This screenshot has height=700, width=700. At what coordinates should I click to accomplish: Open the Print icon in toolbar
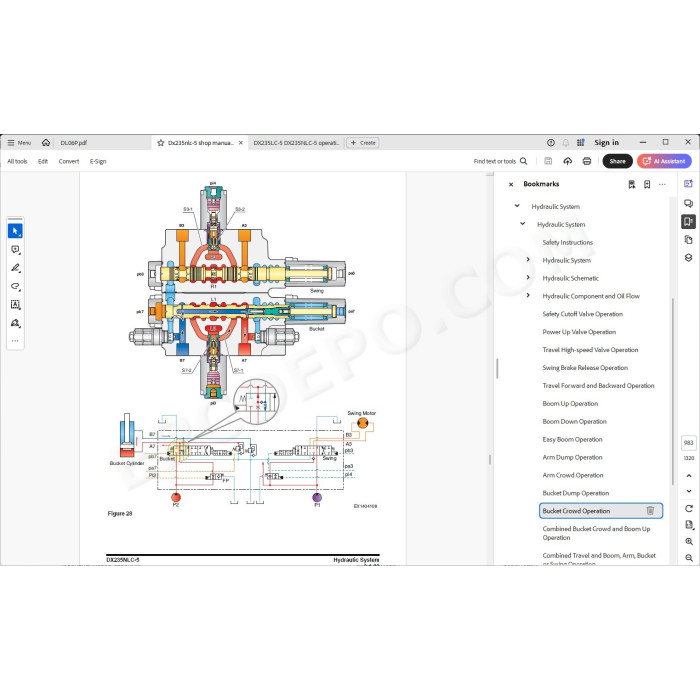(587, 161)
